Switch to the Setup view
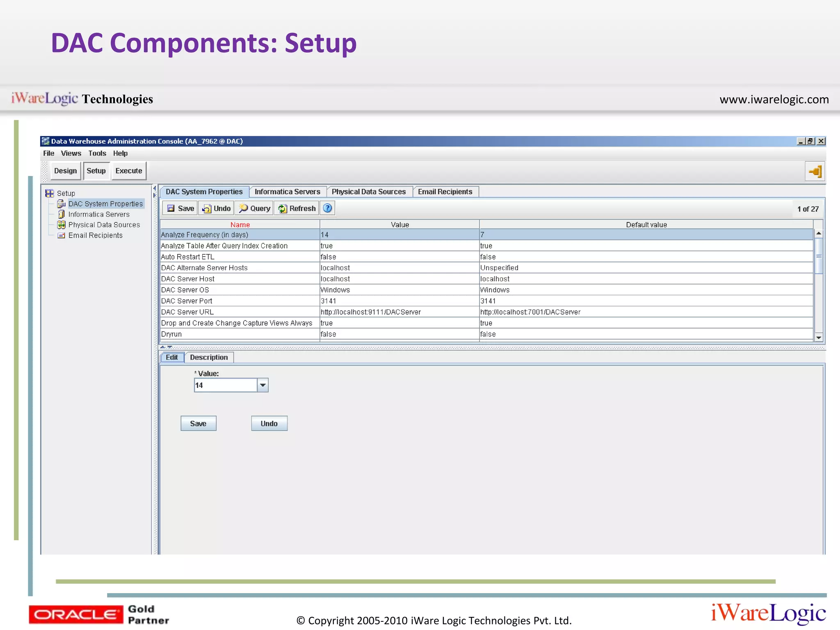The height and width of the screenshot is (630, 840). coord(96,171)
